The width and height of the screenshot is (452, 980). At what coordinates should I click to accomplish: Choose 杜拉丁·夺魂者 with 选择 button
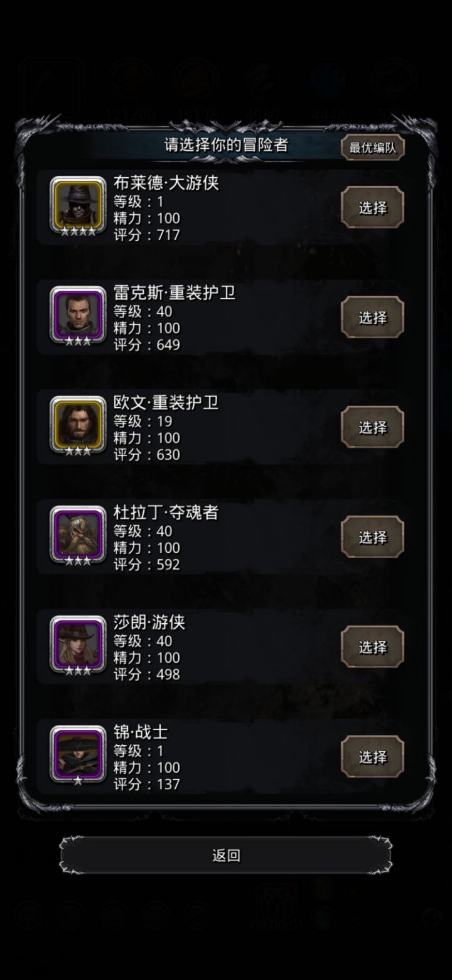click(372, 537)
